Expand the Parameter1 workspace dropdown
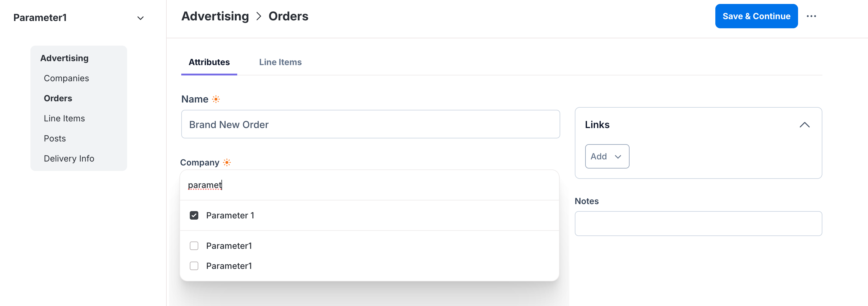The width and height of the screenshot is (868, 306). [141, 18]
